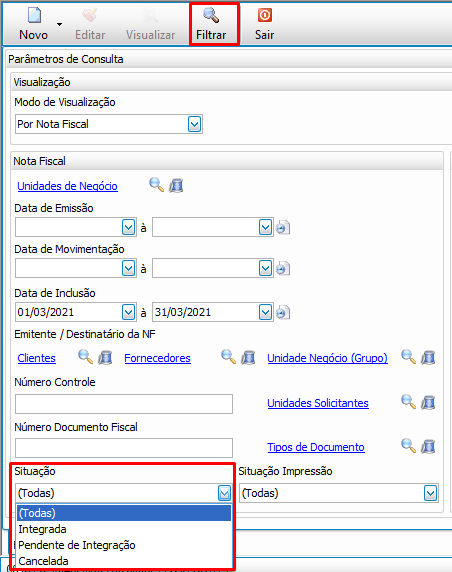This screenshot has height=572, width=452.
Task: Open Data de Inclusão start date dropdown
Action: pyautogui.click(x=128, y=313)
